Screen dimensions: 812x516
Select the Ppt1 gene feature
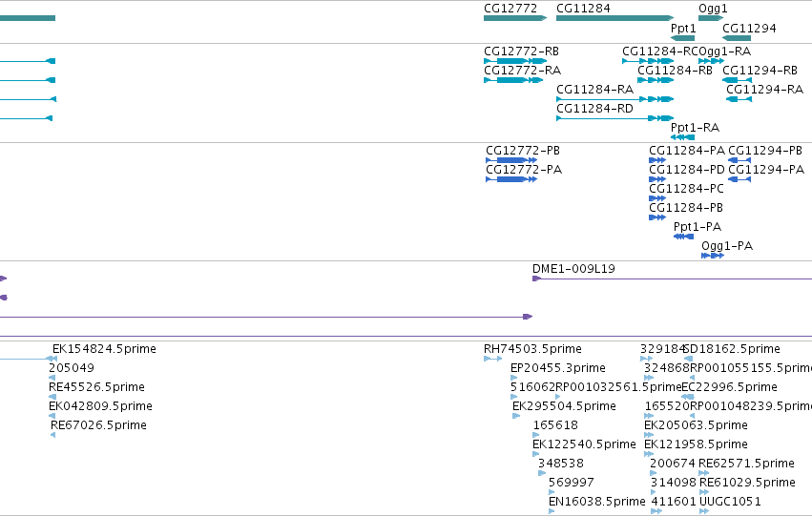click(x=682, y=38)
